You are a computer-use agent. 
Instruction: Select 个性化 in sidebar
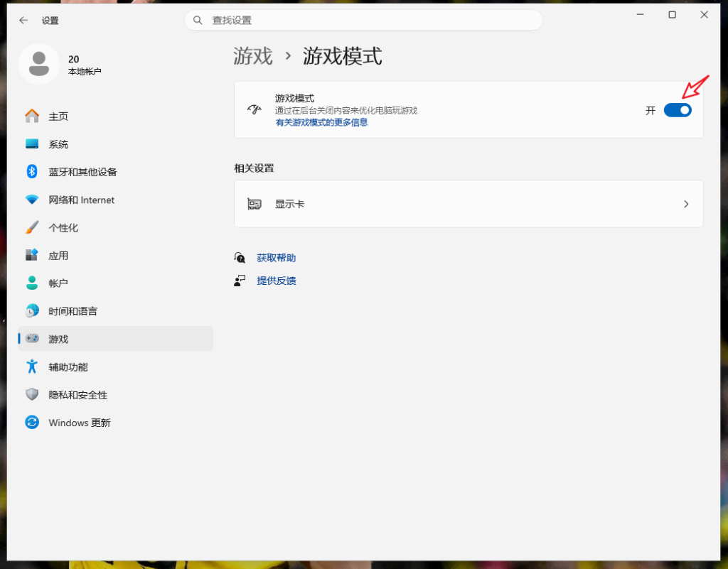(x=116, y=227)
